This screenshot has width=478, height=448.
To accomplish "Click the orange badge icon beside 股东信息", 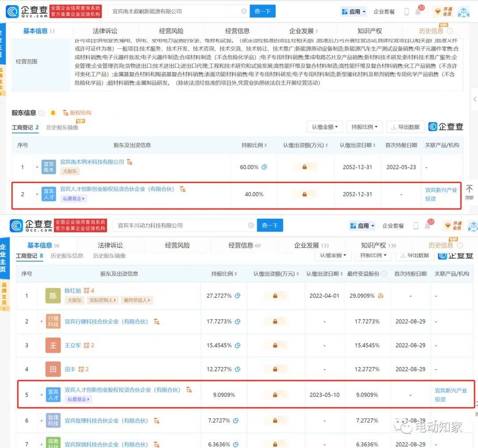I will (x=53, y=113).
